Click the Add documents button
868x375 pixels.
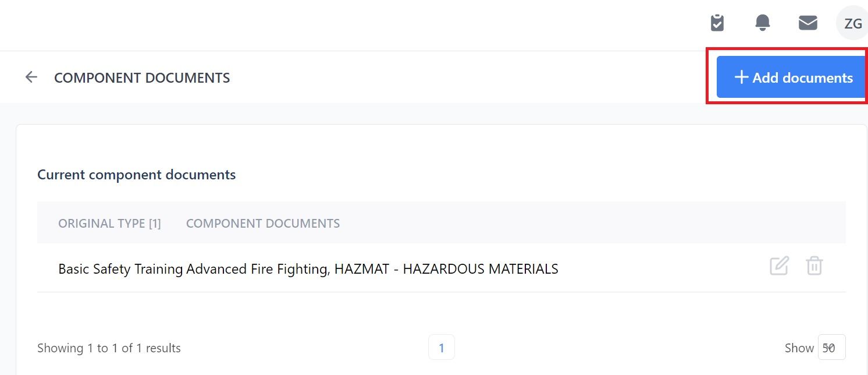792,77
